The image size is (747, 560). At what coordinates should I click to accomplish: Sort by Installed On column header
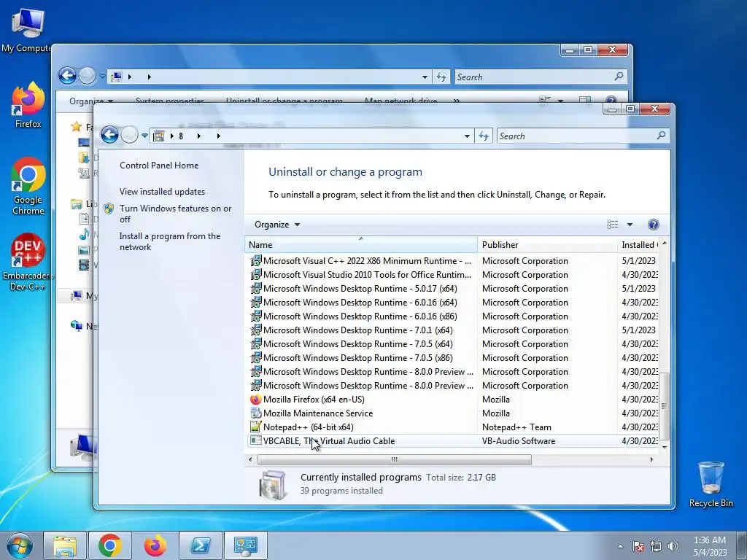[x=638, y=245]
